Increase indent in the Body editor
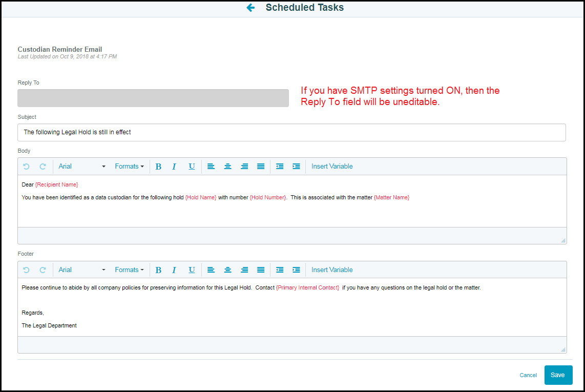This screenshot has height=392, width=585. coord(296,167)
